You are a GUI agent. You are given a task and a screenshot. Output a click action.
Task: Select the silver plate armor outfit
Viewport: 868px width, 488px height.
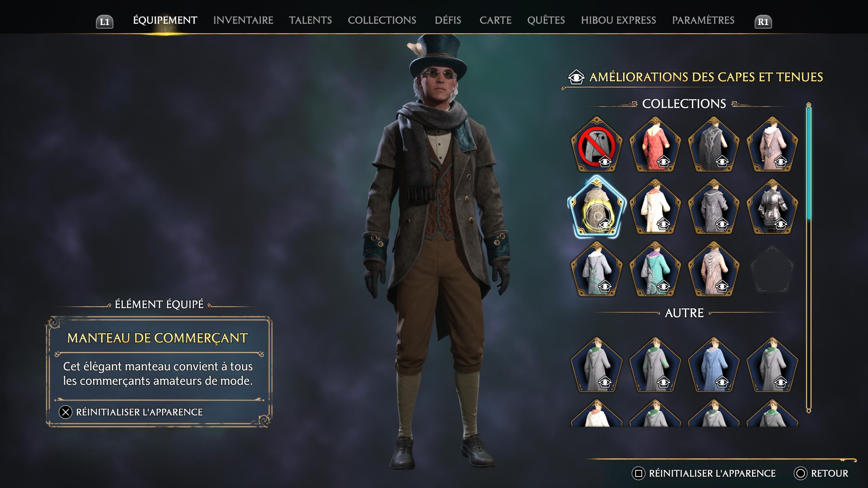(772, 207)
